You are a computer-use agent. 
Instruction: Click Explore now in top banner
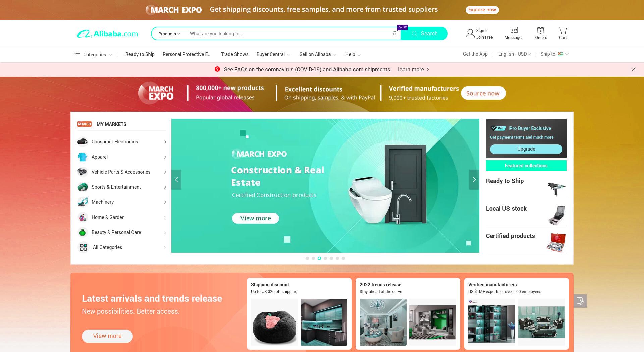point(482,10)
